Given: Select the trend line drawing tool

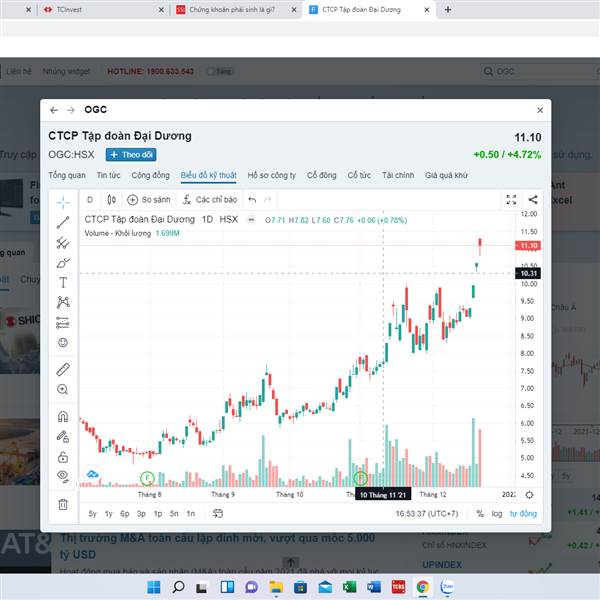Looking at the screenshot, I should (63, 222).
